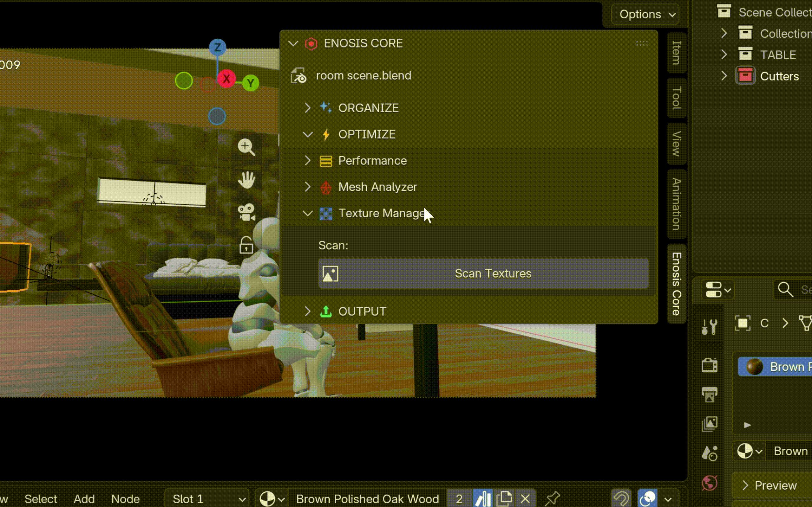Open the Add menu in node editor

84,499
